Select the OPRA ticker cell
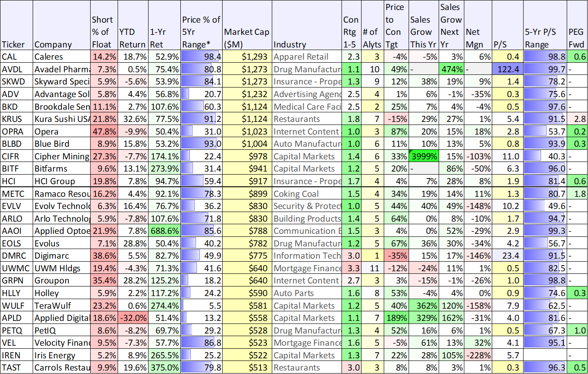Image resolution: width=588 pixels, height=374 pixels. [x=17, y=131]
